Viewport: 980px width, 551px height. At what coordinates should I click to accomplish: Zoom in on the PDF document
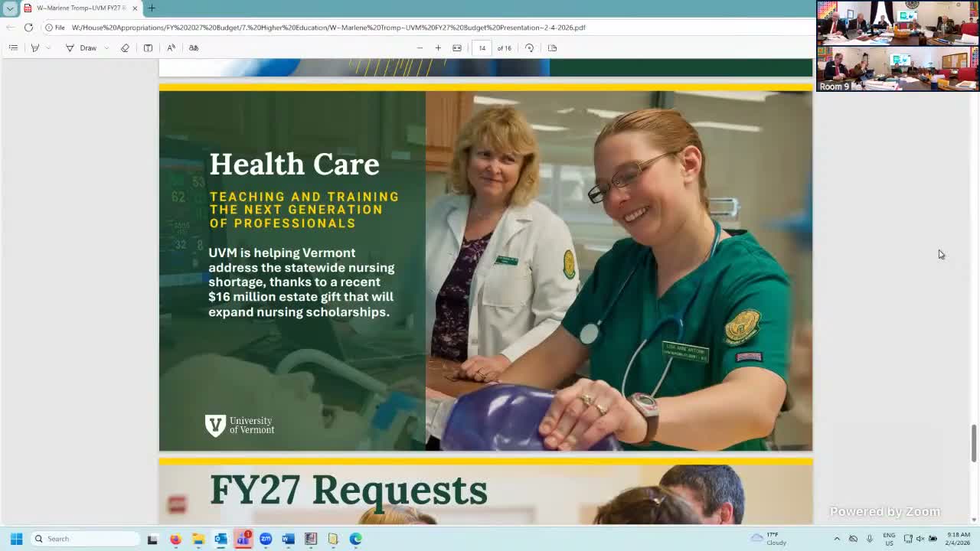[x=438, y=47]
